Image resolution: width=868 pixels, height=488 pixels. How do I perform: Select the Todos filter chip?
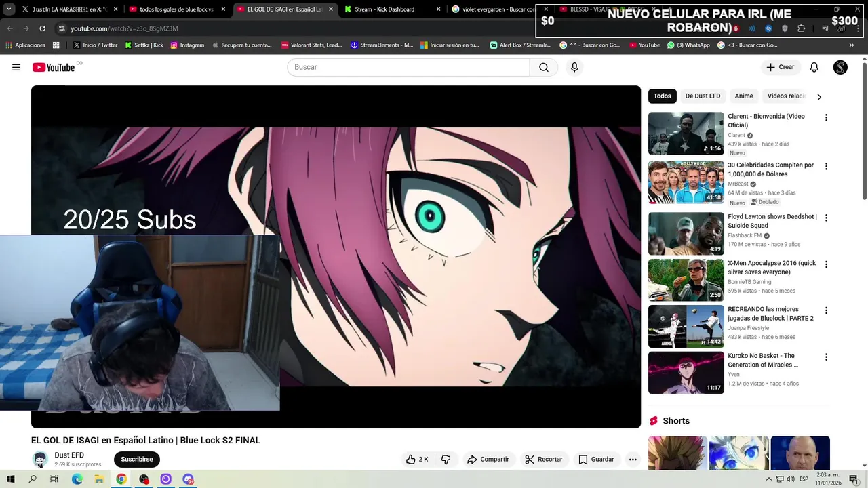tap(663, 96)
